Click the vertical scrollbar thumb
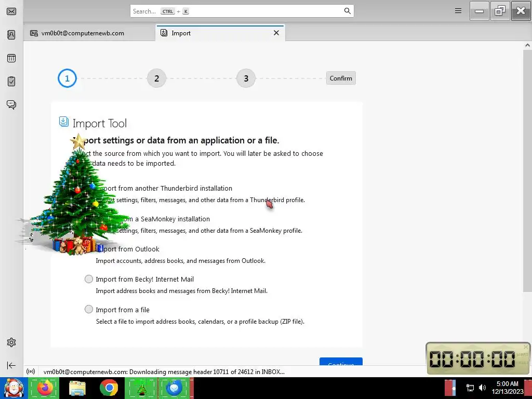Image resolution: width=532 pixels, height=399 pixels. click(527, 170)
